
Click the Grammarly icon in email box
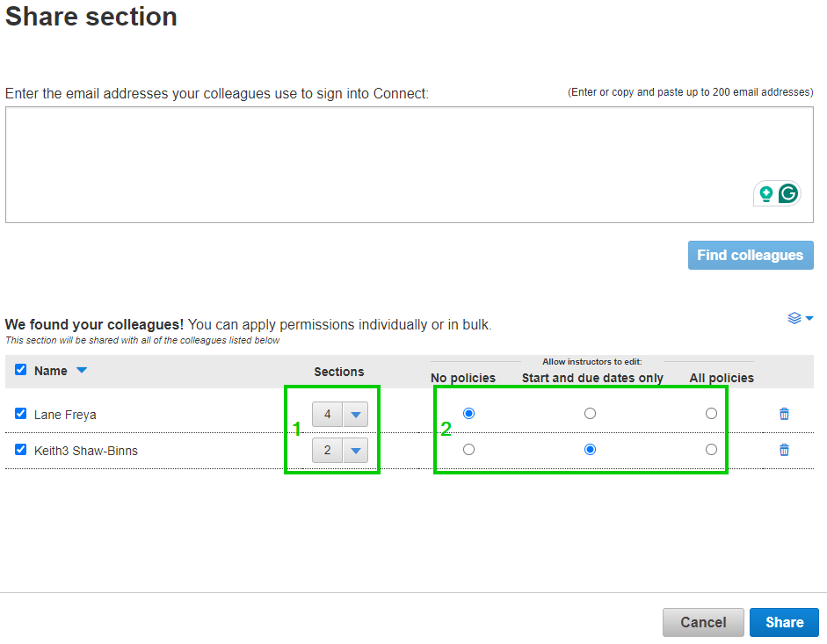point(788,193)
